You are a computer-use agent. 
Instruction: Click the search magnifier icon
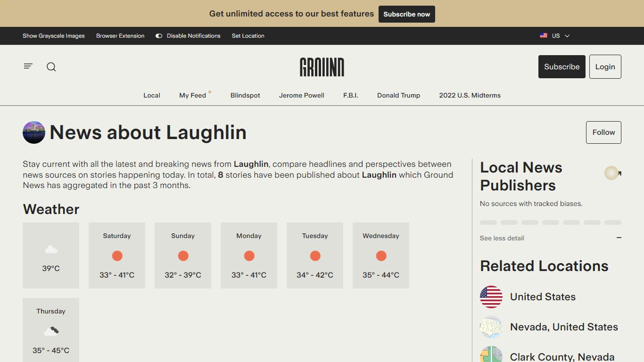[x=51, y=67]
